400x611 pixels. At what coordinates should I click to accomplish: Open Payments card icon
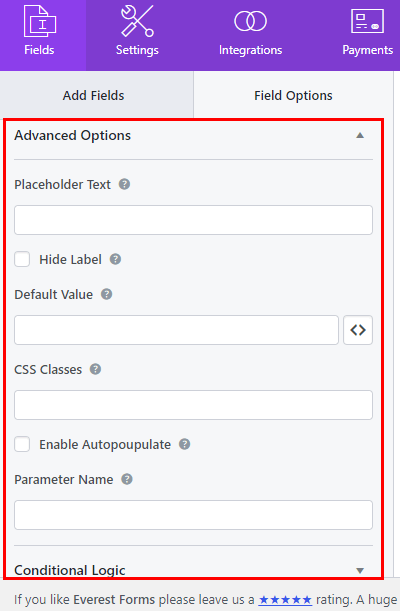(367, 21)
